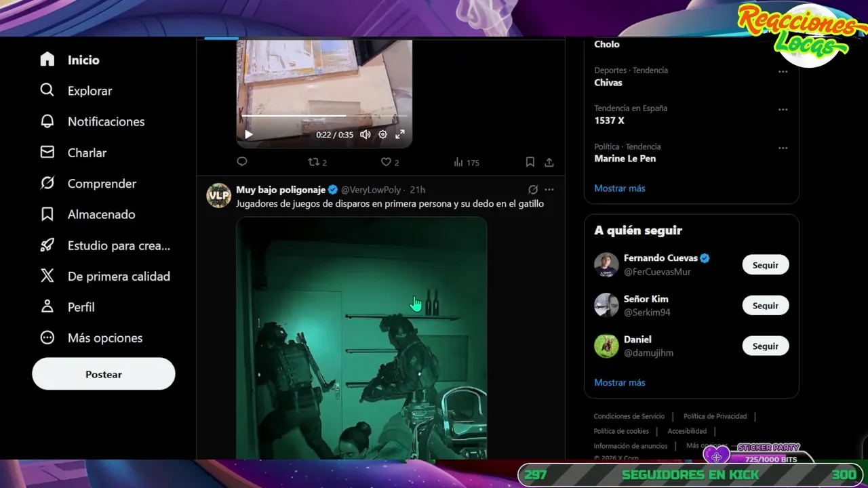
Task: Click the Almacenado bookmark icon
Action: click(x=47, y=214)
